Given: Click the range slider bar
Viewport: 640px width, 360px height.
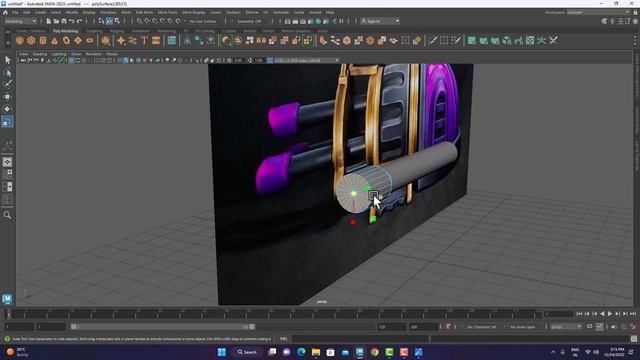Looking at the screenshot, I should 162,327.
